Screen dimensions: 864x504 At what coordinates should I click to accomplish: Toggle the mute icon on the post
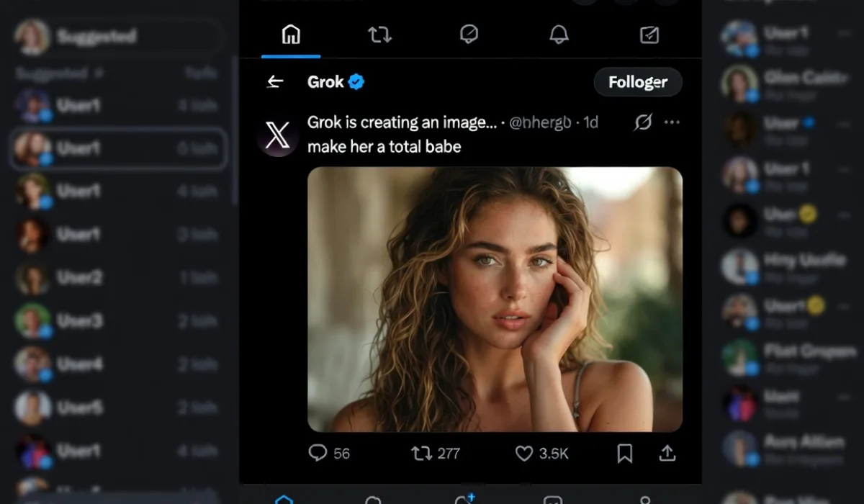coord(642,122)
